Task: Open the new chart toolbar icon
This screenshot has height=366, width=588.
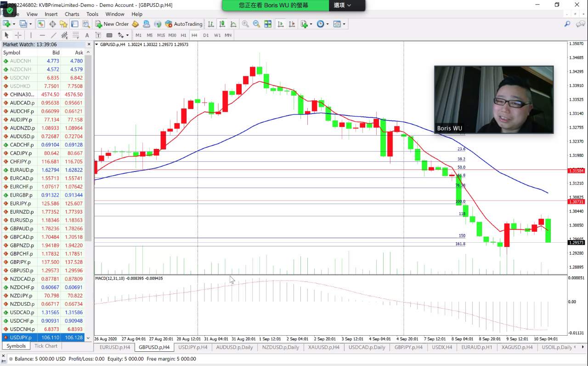Action: click(6, 24)
